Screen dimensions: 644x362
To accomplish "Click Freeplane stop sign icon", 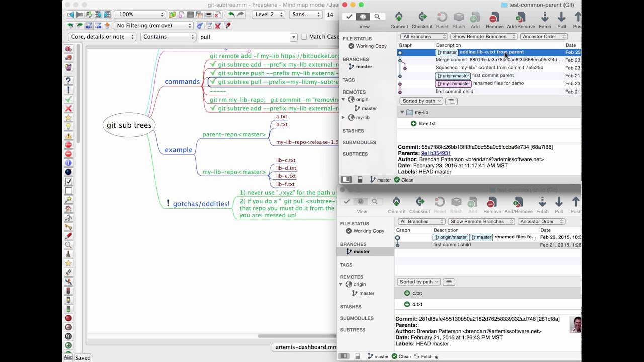I will coord(68,145).
